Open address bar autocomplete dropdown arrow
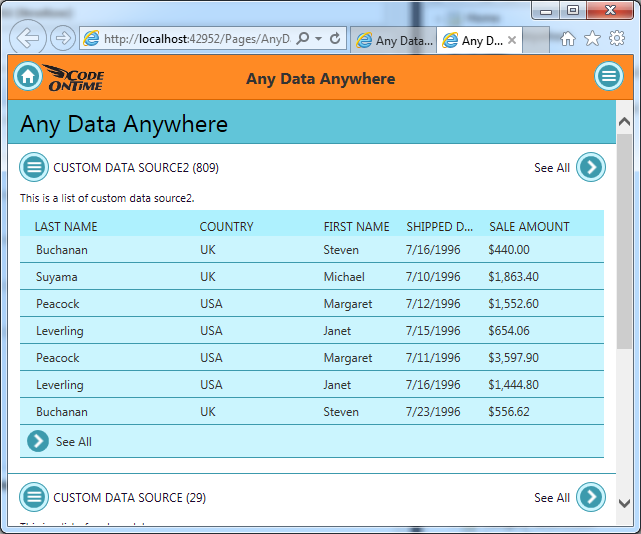The width and height of the screenshot is (641, 534). coord(318,39)
